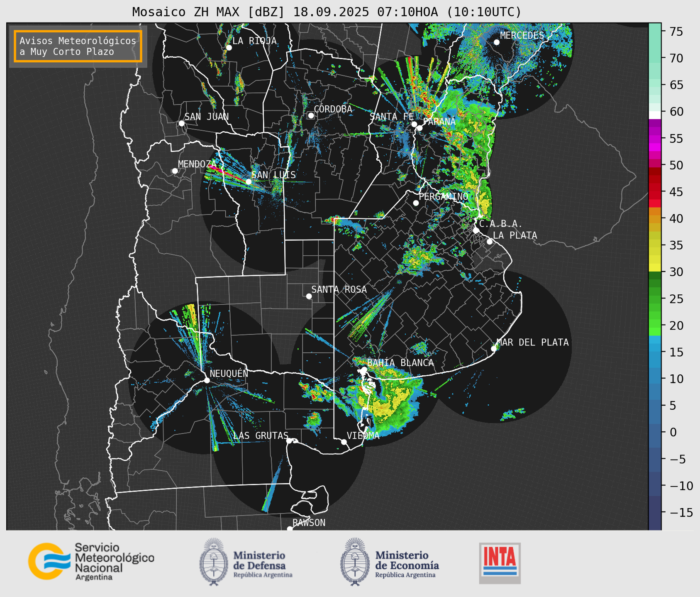
Task: Click the green 25 dBZ band on color scale
Action: click(655, 299)
